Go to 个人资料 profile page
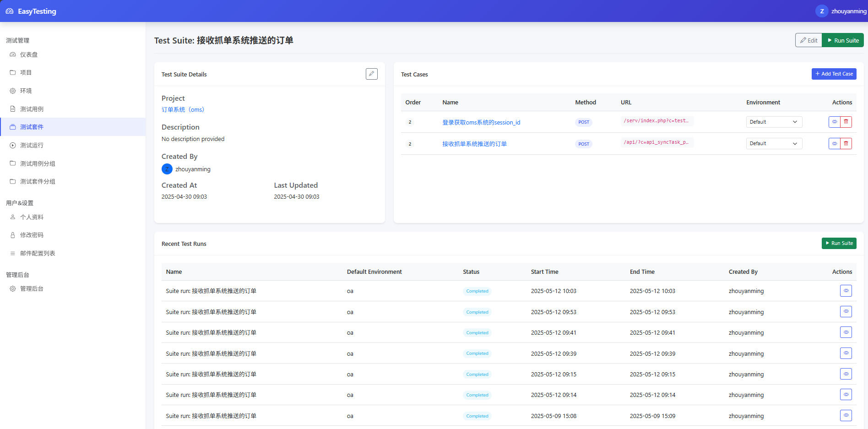868x429 pixels. [73, 217]
